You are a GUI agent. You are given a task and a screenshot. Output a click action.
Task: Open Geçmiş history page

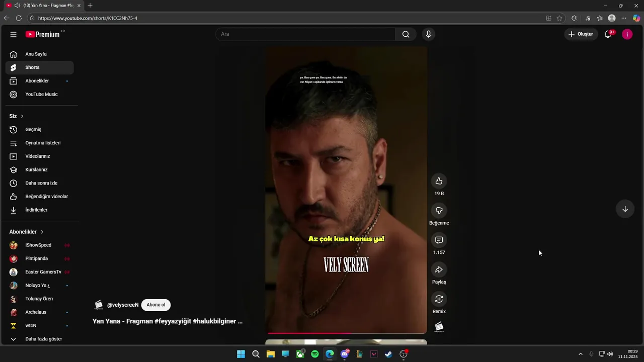(40, 129)
